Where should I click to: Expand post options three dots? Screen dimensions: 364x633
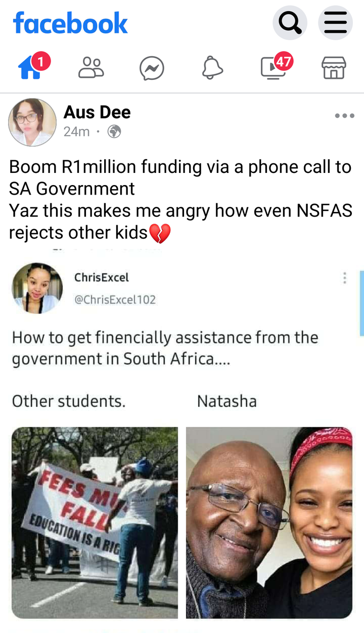point(345,116)
